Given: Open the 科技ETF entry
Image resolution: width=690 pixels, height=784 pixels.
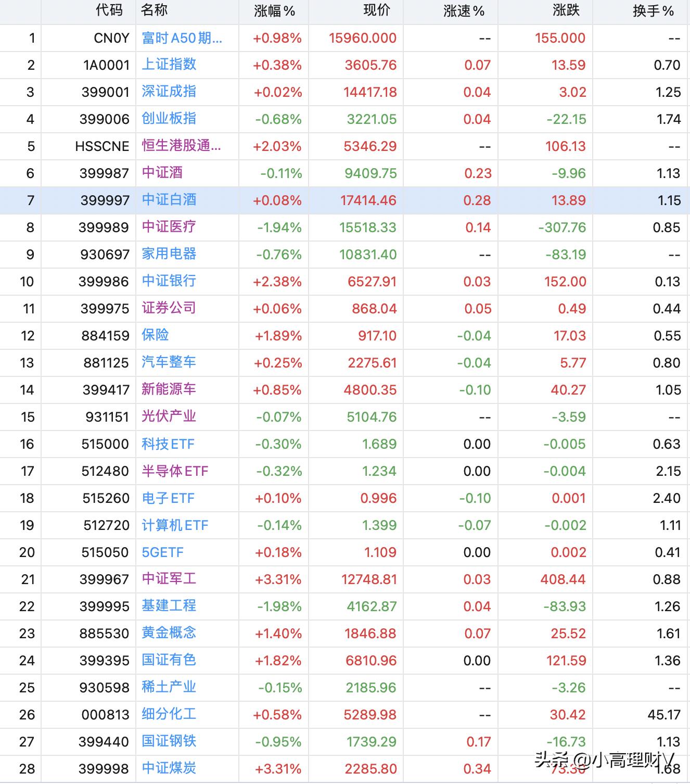Looking at the screenshot, I should [168, 444].
